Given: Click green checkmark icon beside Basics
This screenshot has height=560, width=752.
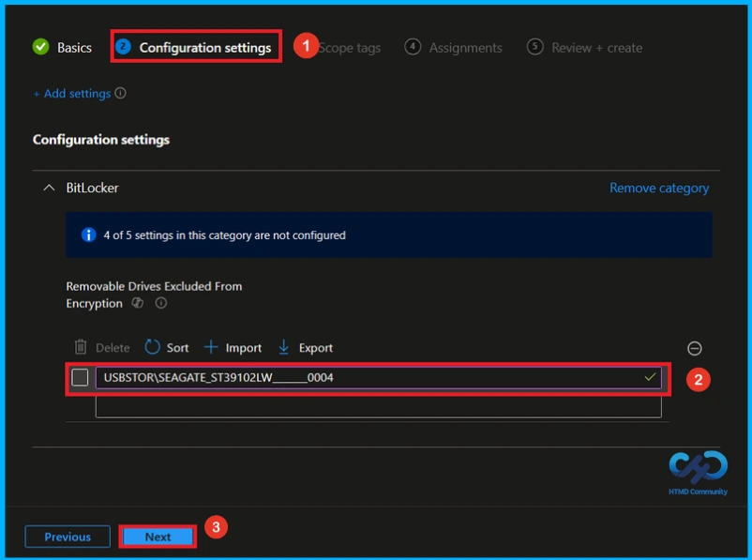Looking at the screenshot, I should 40,47.
